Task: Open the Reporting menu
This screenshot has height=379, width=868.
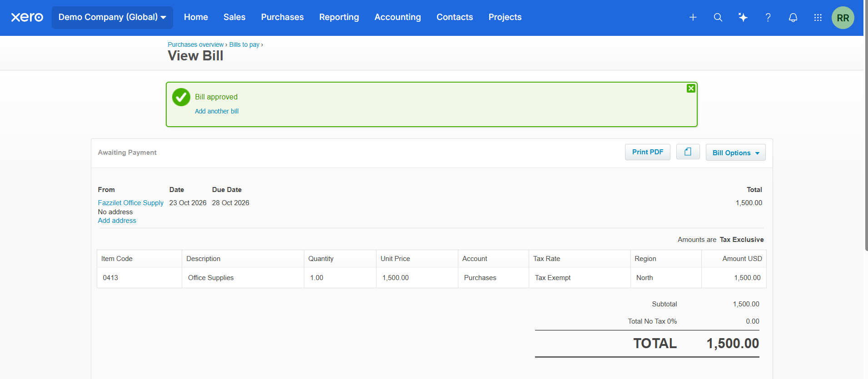Action: point(339,17)
